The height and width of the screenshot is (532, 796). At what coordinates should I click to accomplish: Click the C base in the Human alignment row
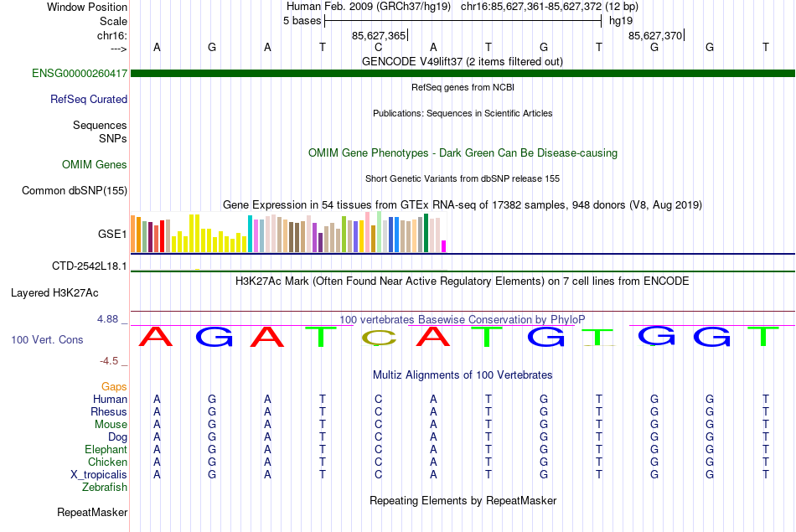click(x=378, y=400)
